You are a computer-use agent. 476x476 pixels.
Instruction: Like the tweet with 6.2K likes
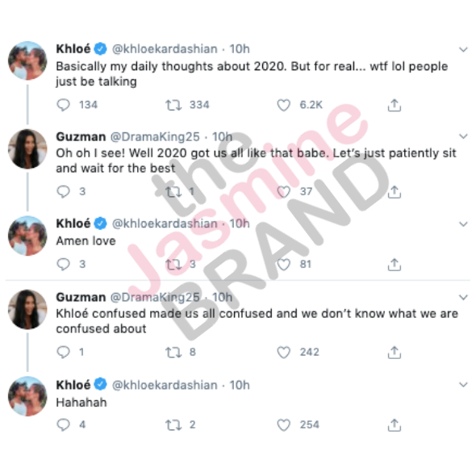283,105
